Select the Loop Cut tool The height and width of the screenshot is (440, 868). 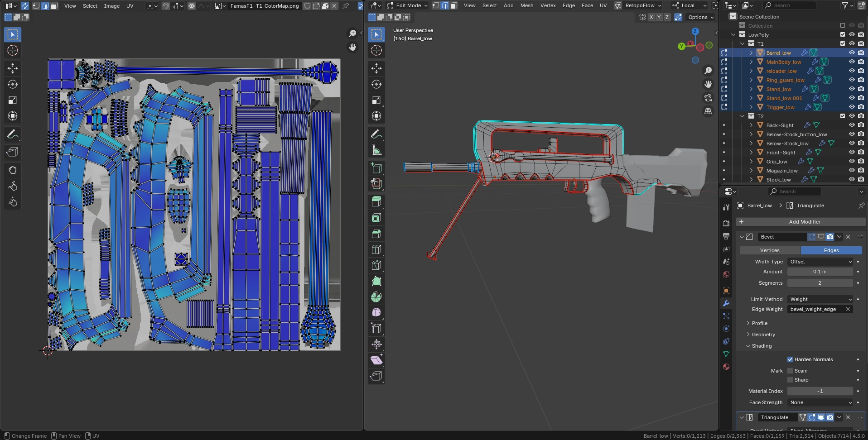click(x=376, y=249)
